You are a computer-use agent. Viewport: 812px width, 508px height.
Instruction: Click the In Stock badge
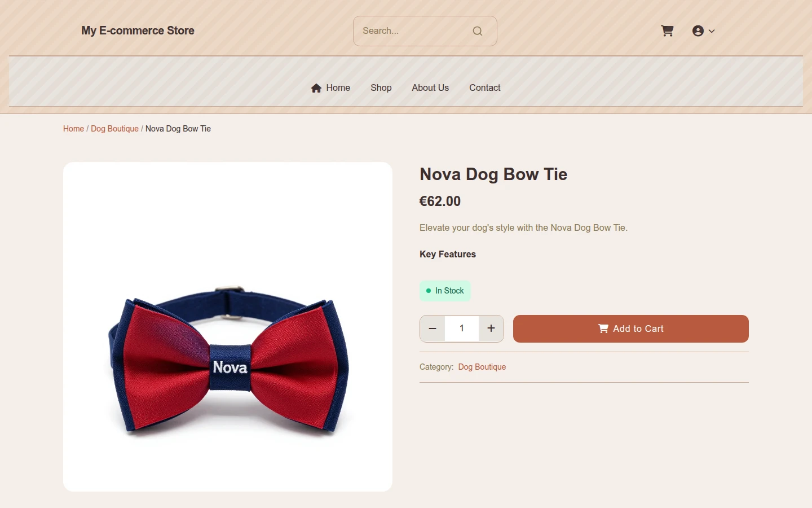click(445, 291)
